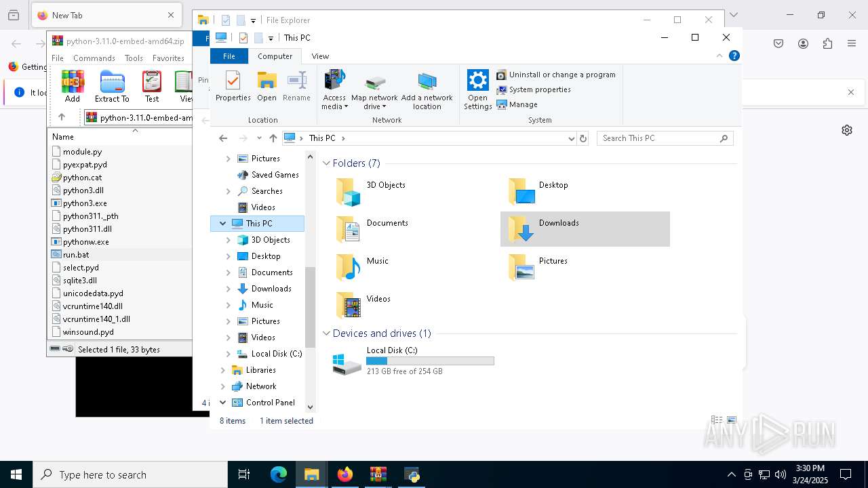
Task: Open Firefox from taskbar
Action: coord(345,474)
